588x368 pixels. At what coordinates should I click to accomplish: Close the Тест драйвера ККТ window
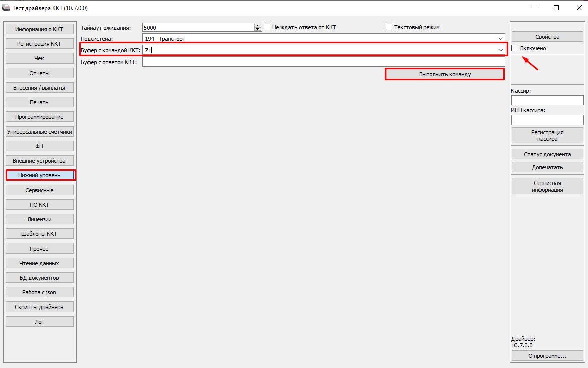pos(579,8)
